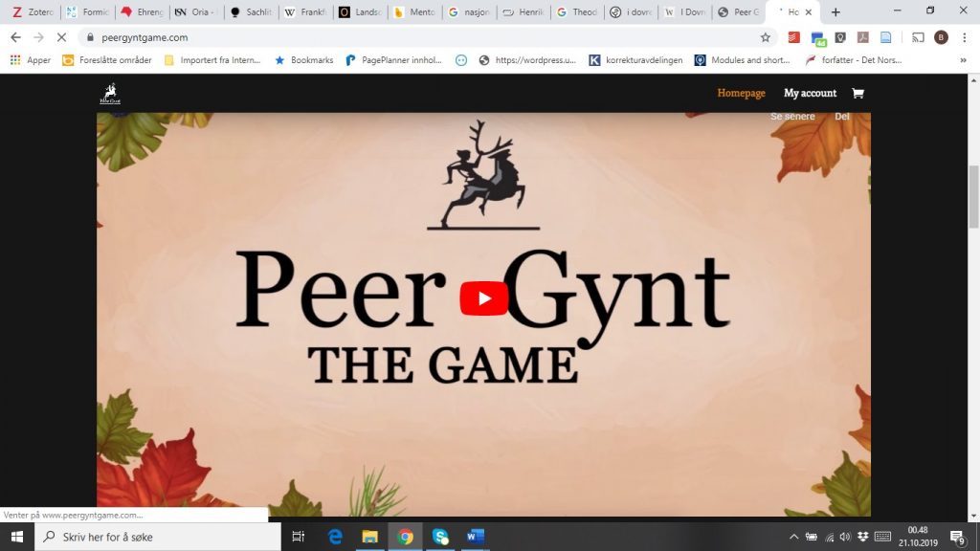Switch to the Frankf Wikipedia tab

(x=305, y=11)
